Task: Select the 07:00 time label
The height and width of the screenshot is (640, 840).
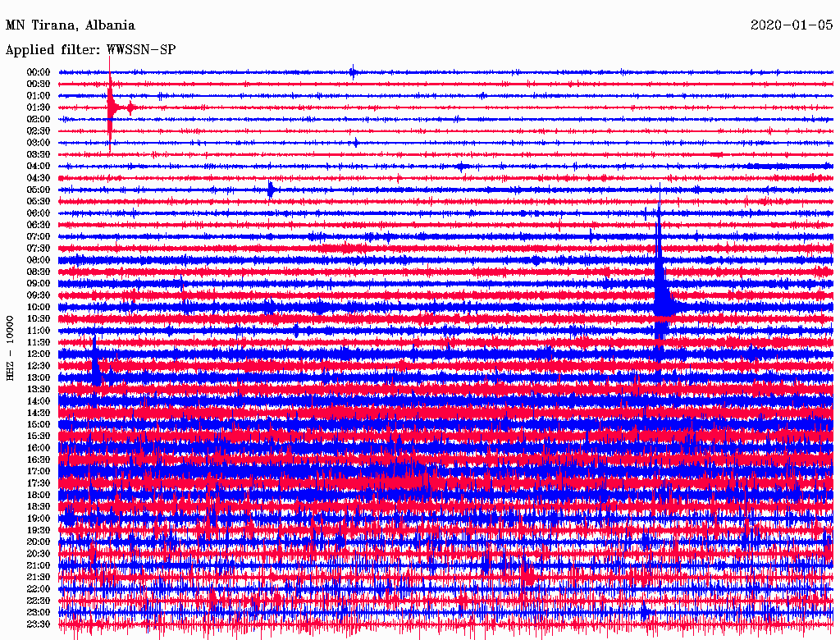Action: click(x=39, y=236)
